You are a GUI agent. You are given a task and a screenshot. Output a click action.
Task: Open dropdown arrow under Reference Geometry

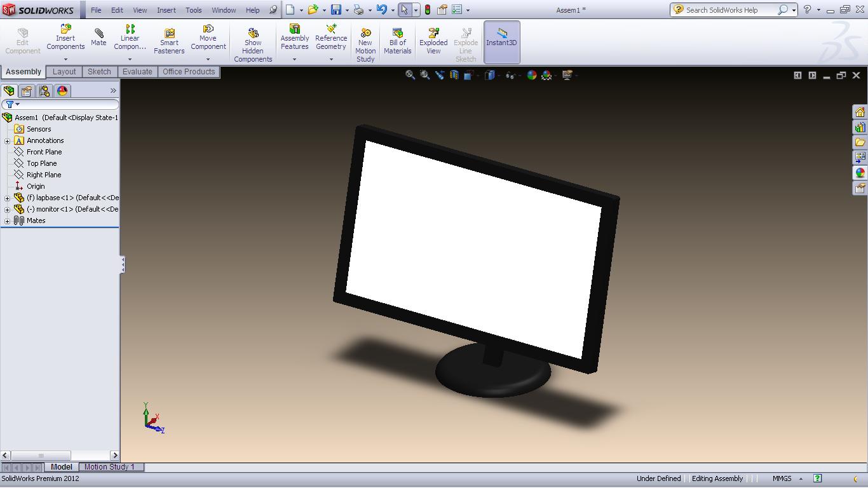click(x=331, y=59)
